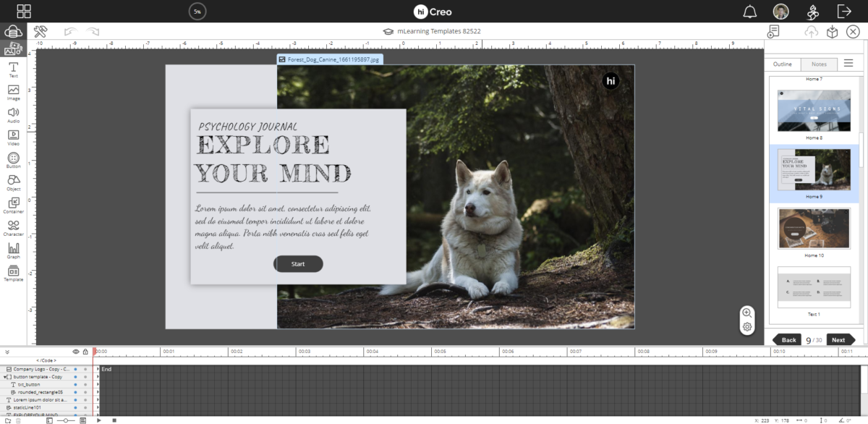The width and height of the screenshot is (868, 424).
Task: Select the rounded_rectangle05 layer
Action: coord(41,392)
